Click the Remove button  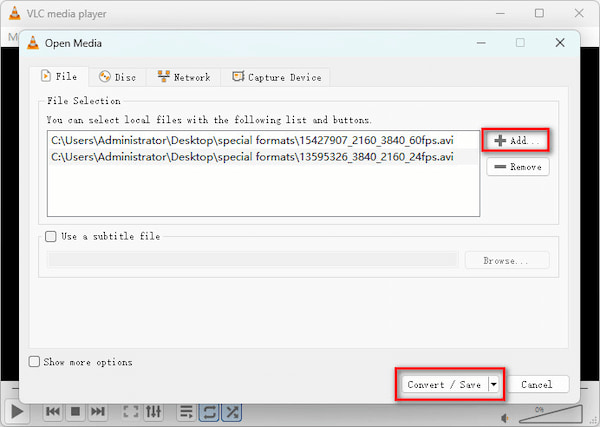point(518,167)
